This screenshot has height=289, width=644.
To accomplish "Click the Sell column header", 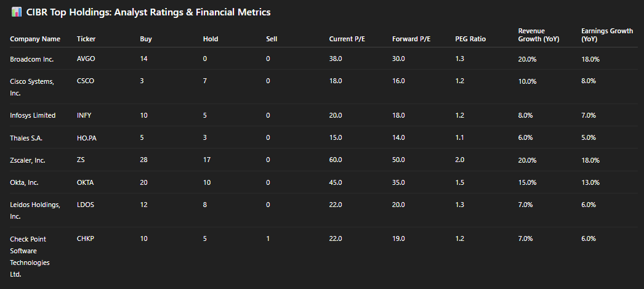I will coord(272,39).
